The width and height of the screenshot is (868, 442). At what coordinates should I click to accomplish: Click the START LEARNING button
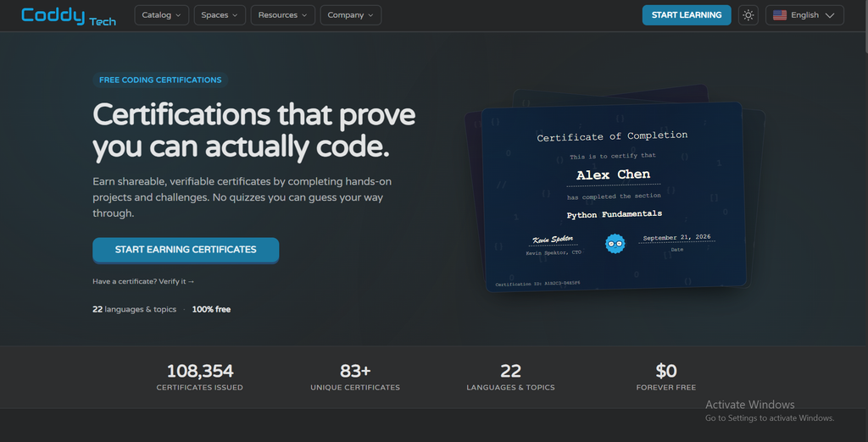click(687, 15)
